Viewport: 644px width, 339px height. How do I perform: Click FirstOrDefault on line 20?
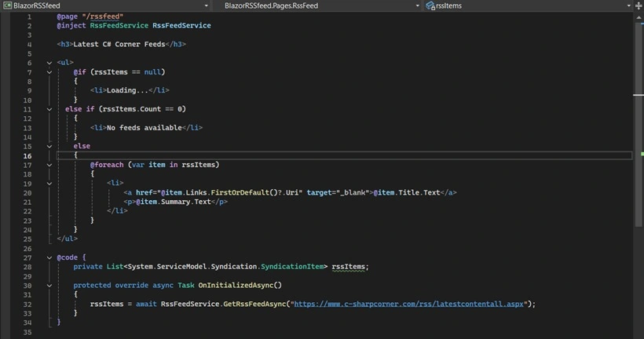[x=240, y=192]
